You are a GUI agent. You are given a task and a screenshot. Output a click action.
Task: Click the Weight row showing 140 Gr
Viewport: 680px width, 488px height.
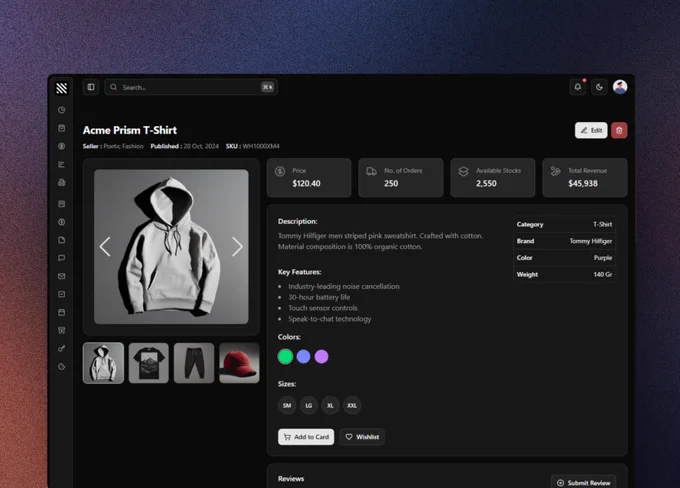(x=564, y=275)
